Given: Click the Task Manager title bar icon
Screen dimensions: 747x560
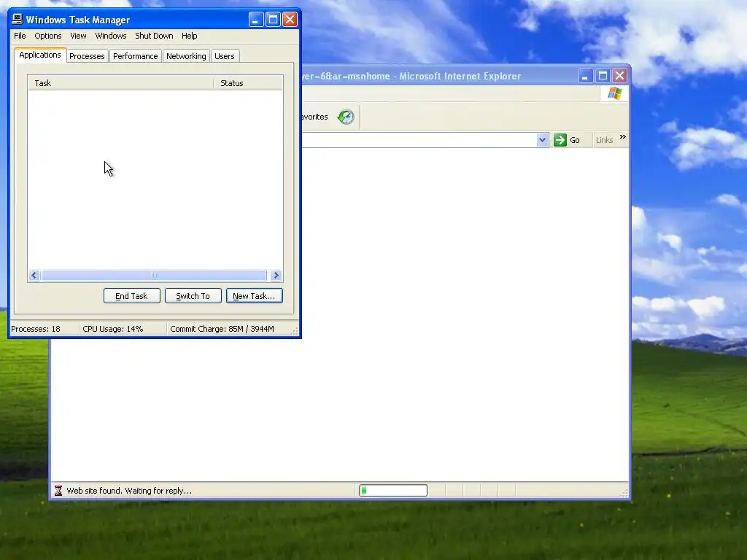Looking at the screenshot, I should click(x=18, y=19).
